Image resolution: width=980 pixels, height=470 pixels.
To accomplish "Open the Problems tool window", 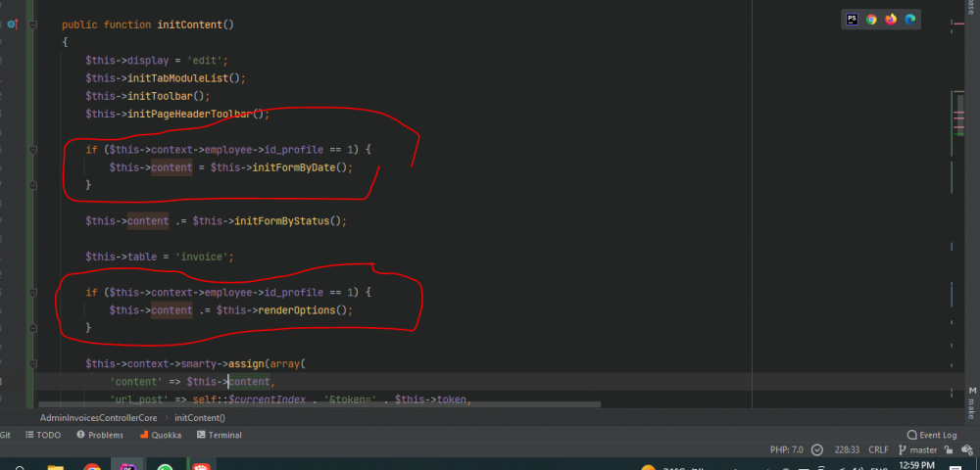I will (x=100, y=435).
